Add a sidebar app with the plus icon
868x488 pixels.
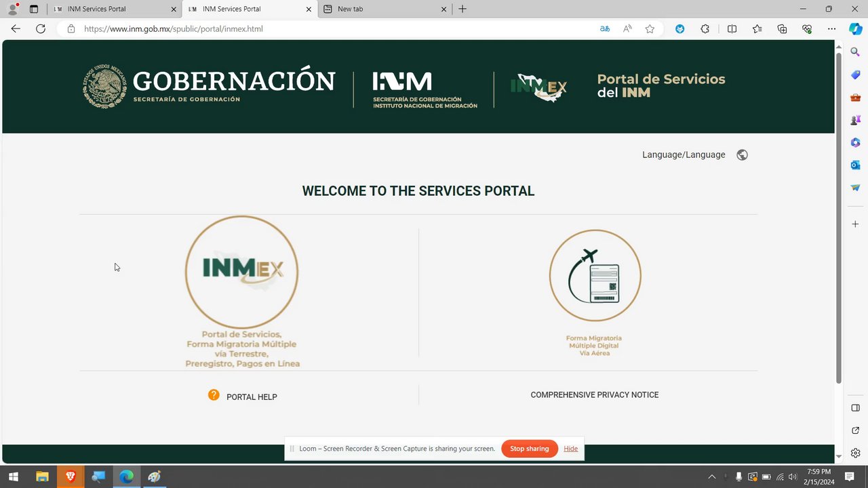(856, 224)
